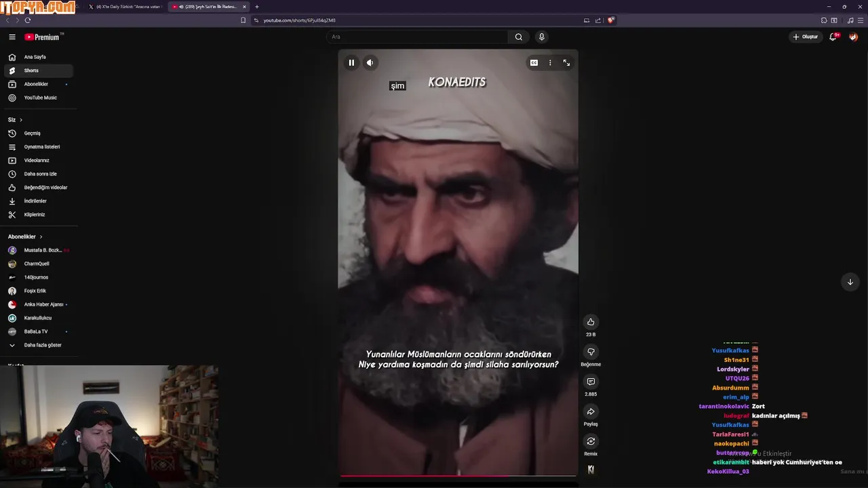Close the Şeyh Sait YouTube tab

[x=244, y=7]
